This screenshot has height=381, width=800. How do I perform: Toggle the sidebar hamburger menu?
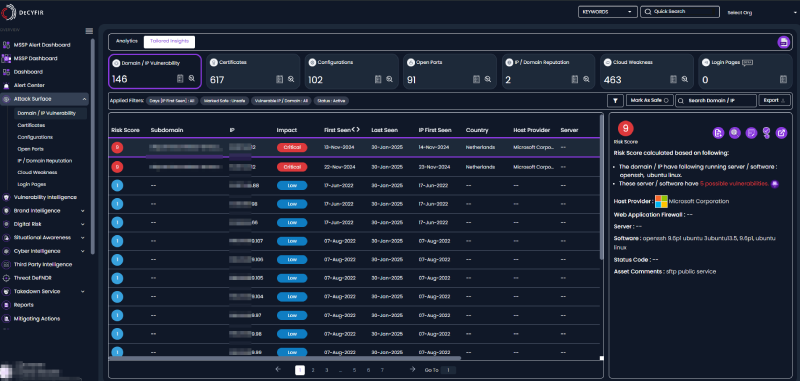pyautogui.click(x=89, y=32)
